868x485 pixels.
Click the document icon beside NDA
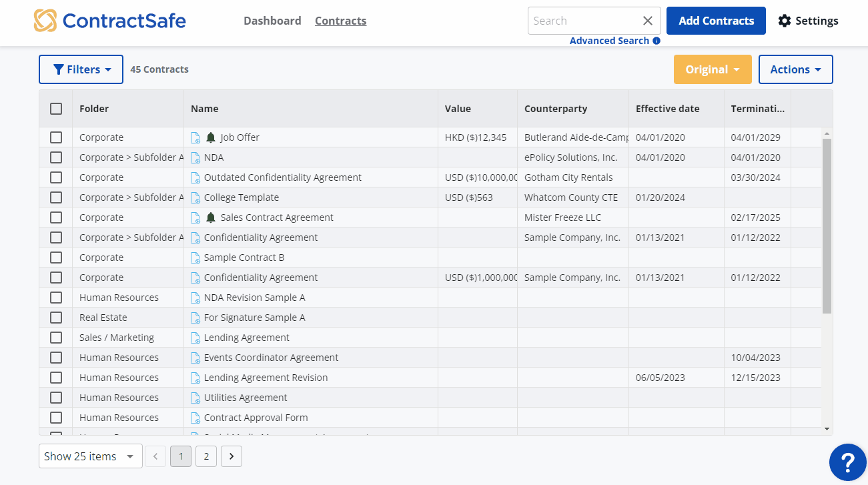coord(195,157)
